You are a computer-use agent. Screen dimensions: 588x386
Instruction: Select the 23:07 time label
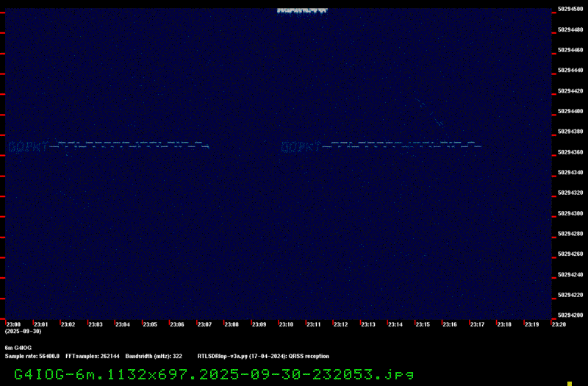point(204,324)
